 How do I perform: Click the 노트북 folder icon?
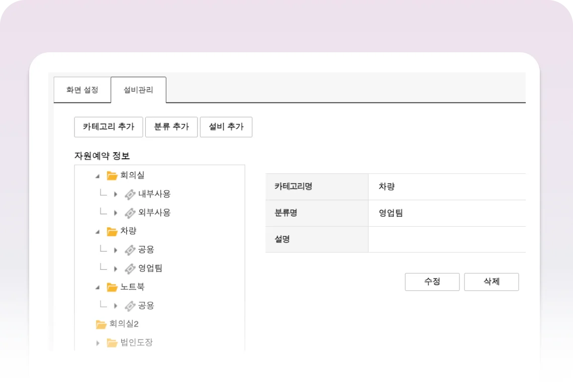[x=112, y=287]
